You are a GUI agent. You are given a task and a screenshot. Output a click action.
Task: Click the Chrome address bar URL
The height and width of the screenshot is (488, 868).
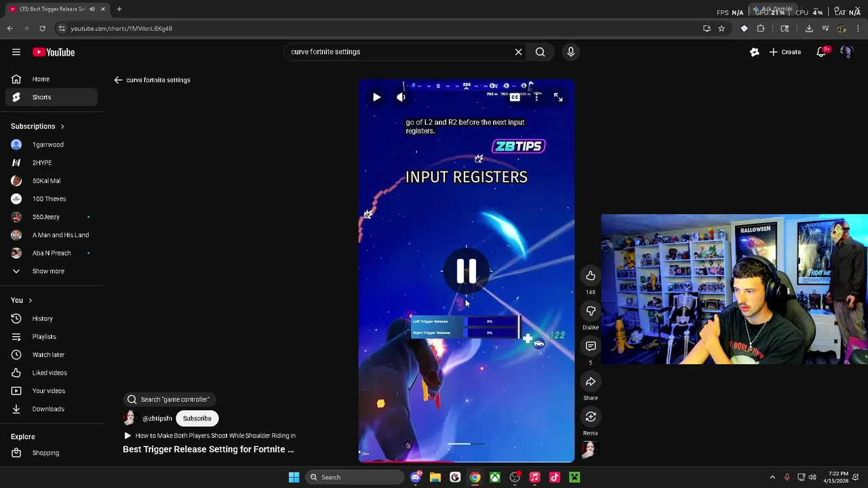tap(121, 28)
